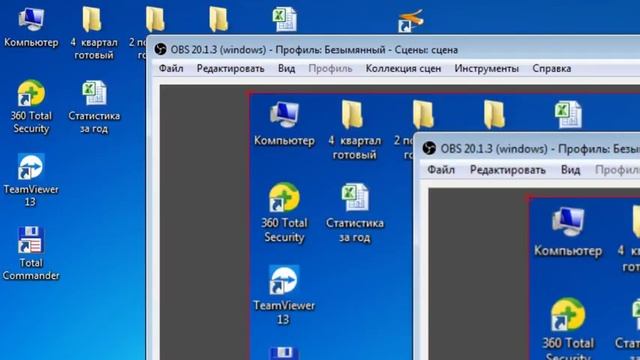Click 4 квартал готовый folder in the larger OBS preview
This screenshot has width=640, height=360.
[354, 130]
